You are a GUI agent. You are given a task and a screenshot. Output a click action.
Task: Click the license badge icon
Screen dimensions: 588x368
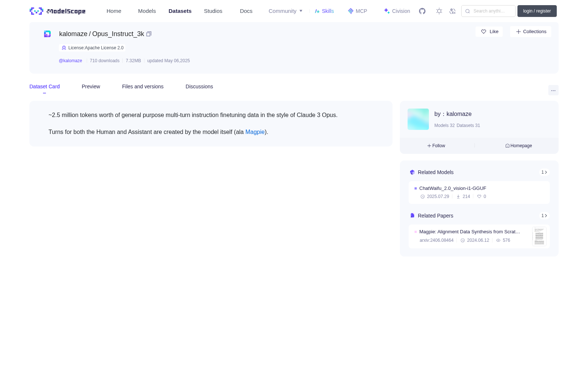(x=64, y=48)
